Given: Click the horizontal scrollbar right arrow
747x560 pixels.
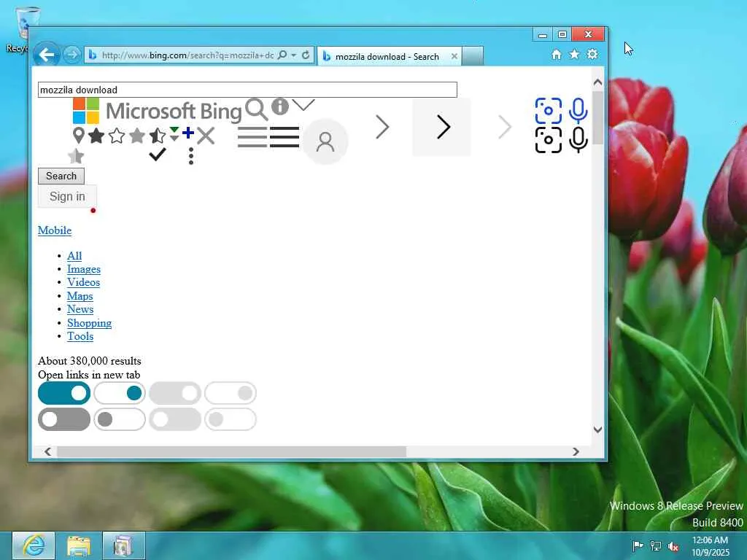Looking at the screenshot, I should 576,451.
